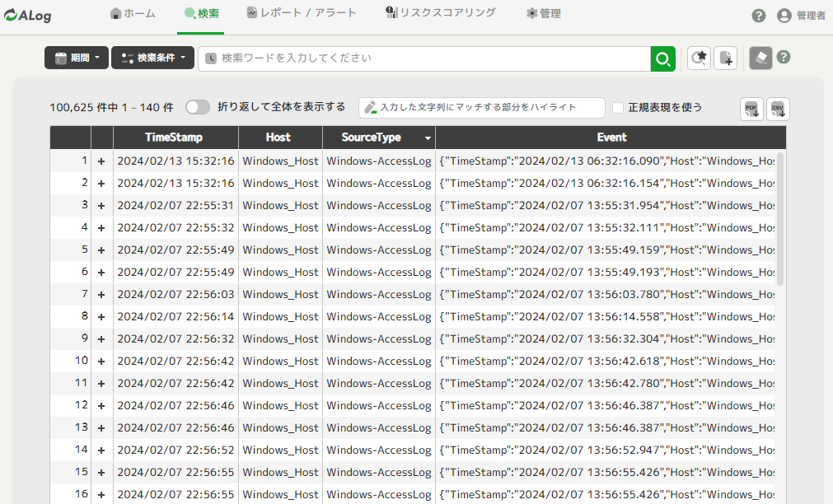Open the 期間 dropdown
The image size is (833, 504).
coord(77,58)
